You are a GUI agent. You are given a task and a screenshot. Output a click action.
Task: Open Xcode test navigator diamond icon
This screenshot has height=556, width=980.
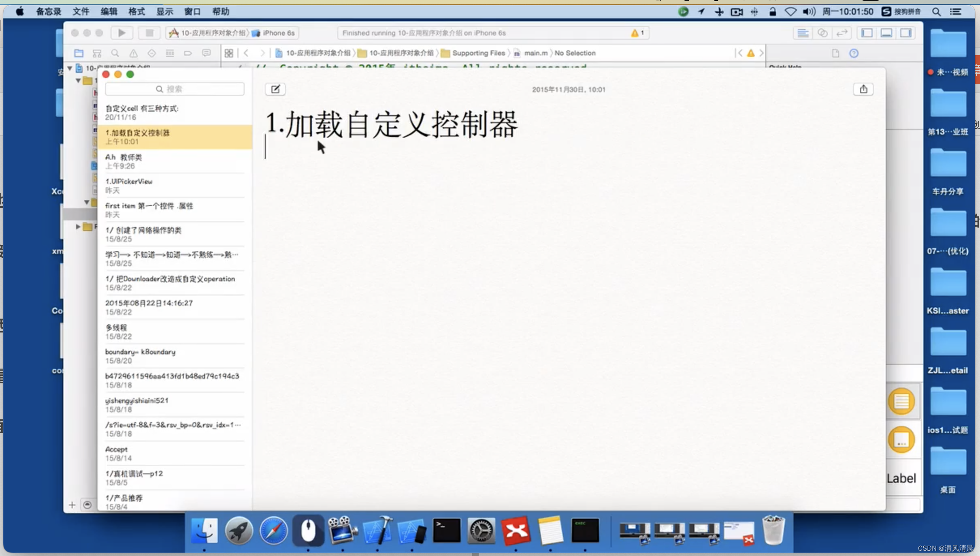point(151,53)
